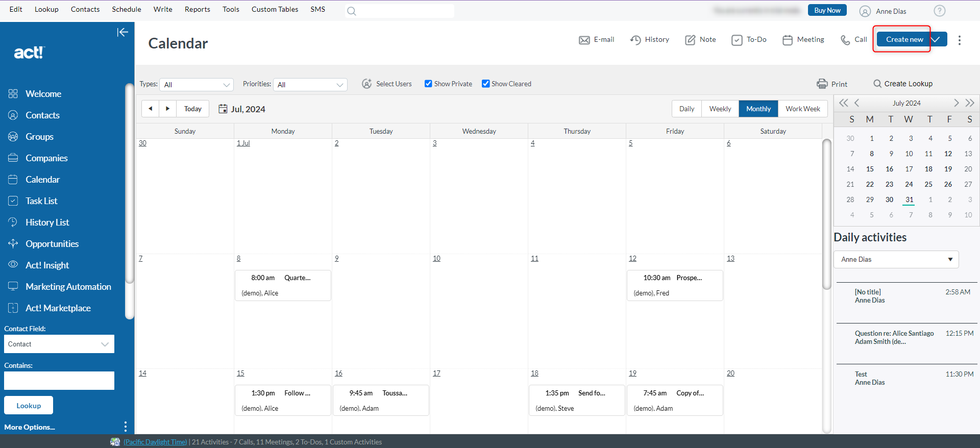Expand Daily activities user dropdown
The height and width of the screenshot is (448, 980).
tap(896, 259)
